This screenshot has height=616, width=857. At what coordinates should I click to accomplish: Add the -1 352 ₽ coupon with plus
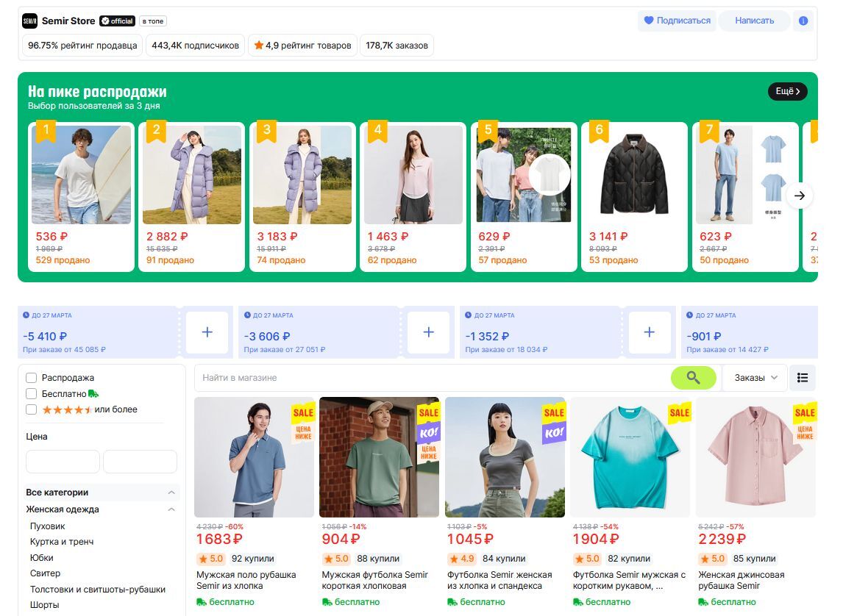point(649,332)
